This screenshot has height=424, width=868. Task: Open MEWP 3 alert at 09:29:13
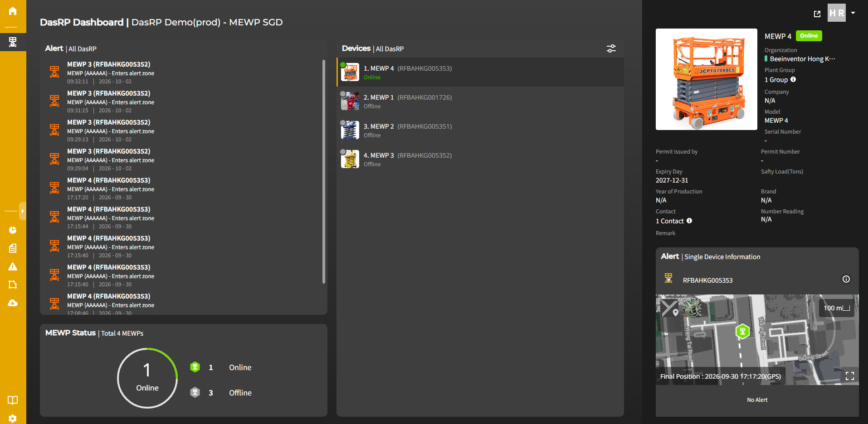click(181, 130)
